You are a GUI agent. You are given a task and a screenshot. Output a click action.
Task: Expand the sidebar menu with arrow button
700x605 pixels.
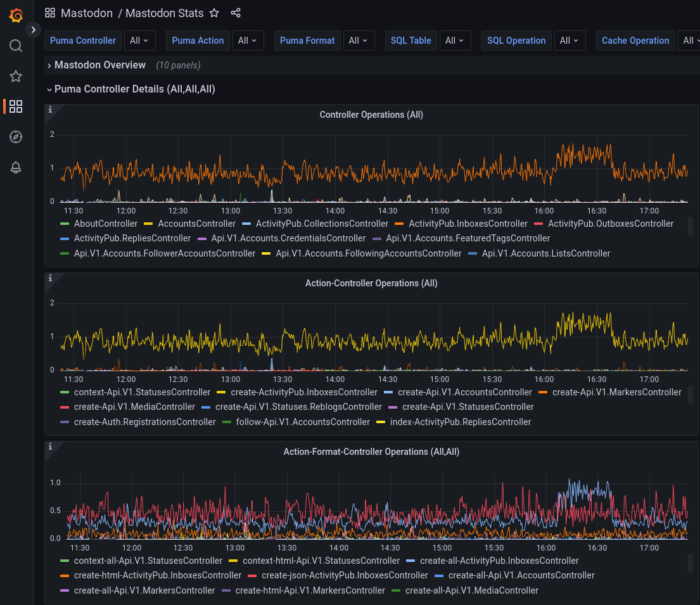point(34,29)
